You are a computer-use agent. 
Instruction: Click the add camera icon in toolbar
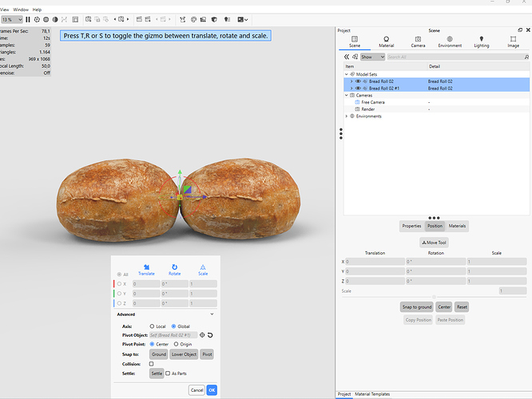pyautogui.click(x=88, y=19)
